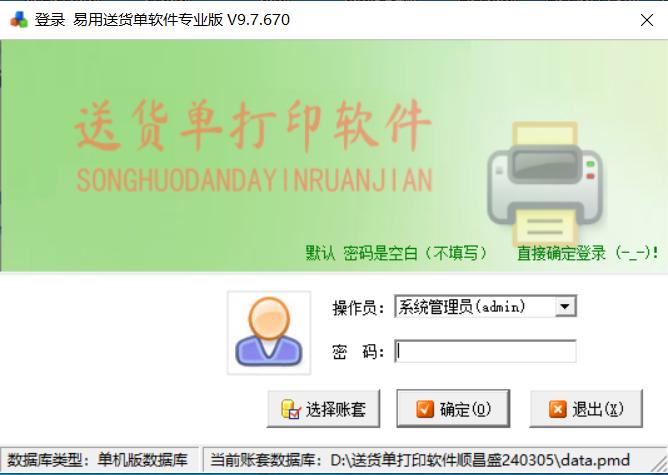Click the 数据库类型 status bar panel
This screenshot has width=668, height=475.
point(99,460)
